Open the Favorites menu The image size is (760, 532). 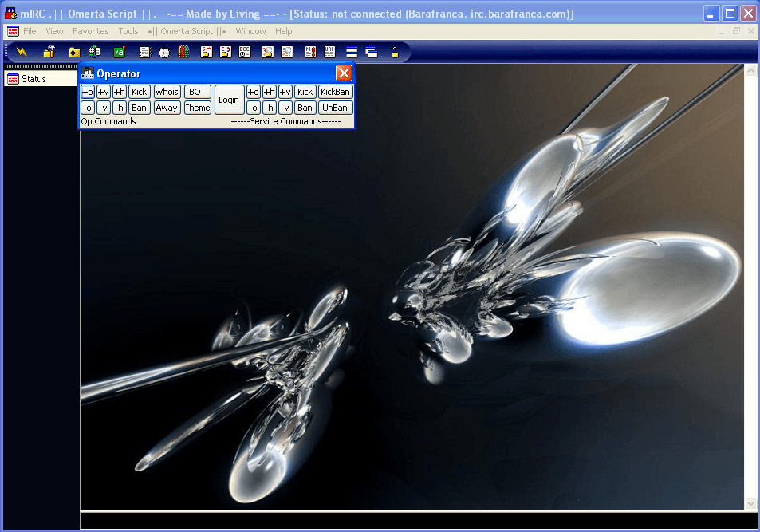tap(90, 31)
